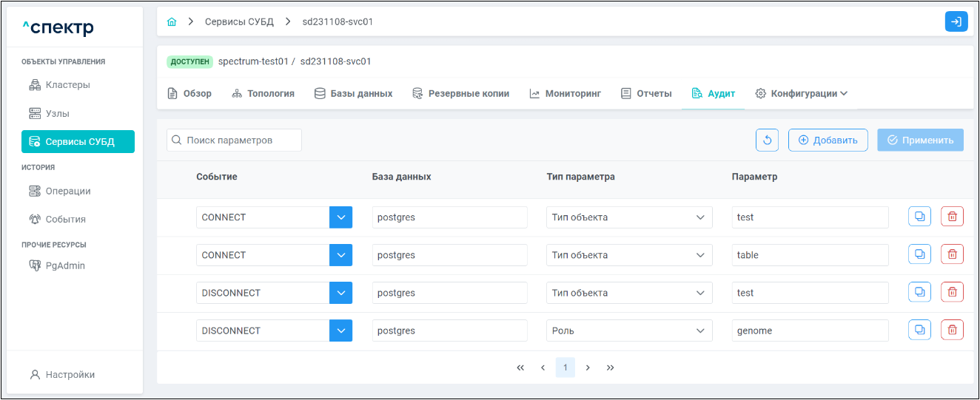Delete the row with parameter genome
The width and height of the screenshot is (980, 400).
(952, 330)
